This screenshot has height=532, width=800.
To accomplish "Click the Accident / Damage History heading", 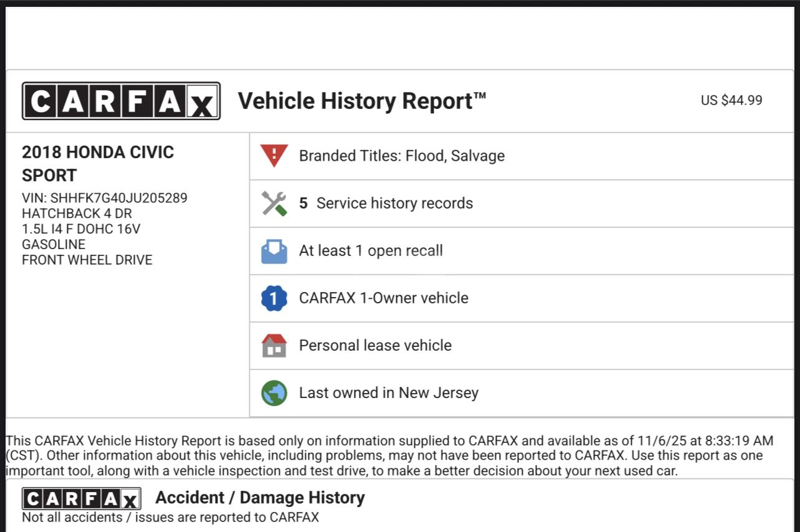I will click(x=260, y=498).
